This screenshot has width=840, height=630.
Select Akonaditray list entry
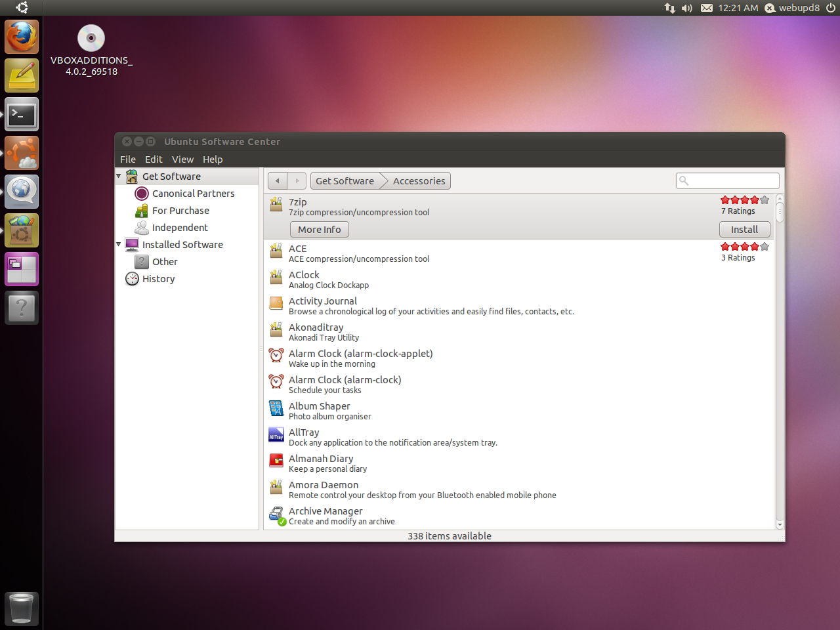519,332
